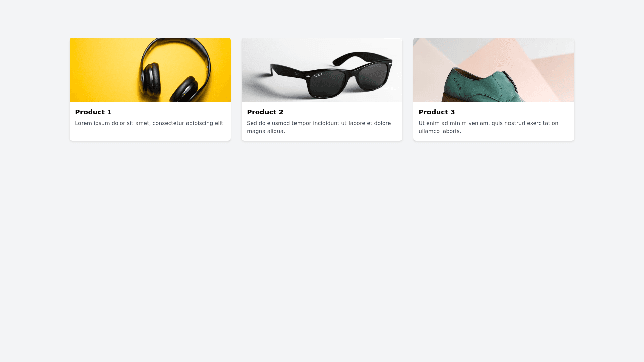Click the Ray-Ban logo on sunglasses lens
The image size is (644, 362).
click(318, 75)
